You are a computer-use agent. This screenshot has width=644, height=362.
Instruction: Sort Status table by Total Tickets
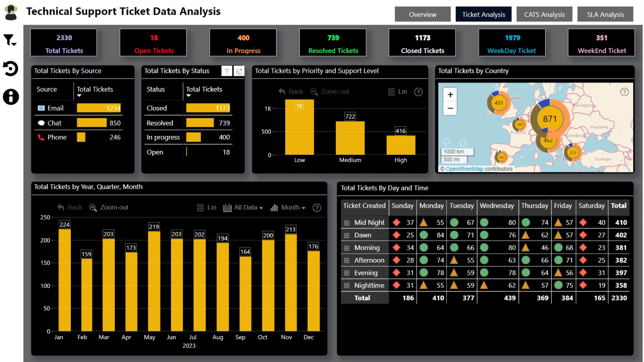point(204,89)
